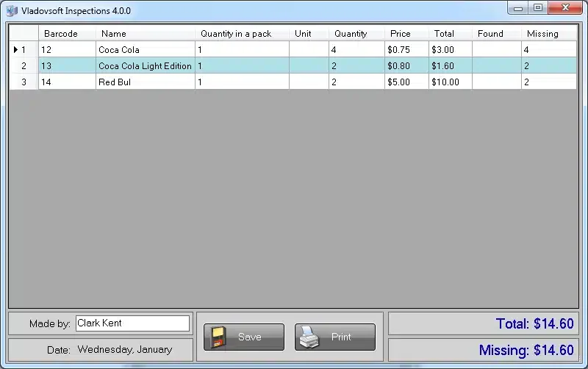Click the Quantity in a pack header
The height and width of the screenshot is (369, 588).
243,33
